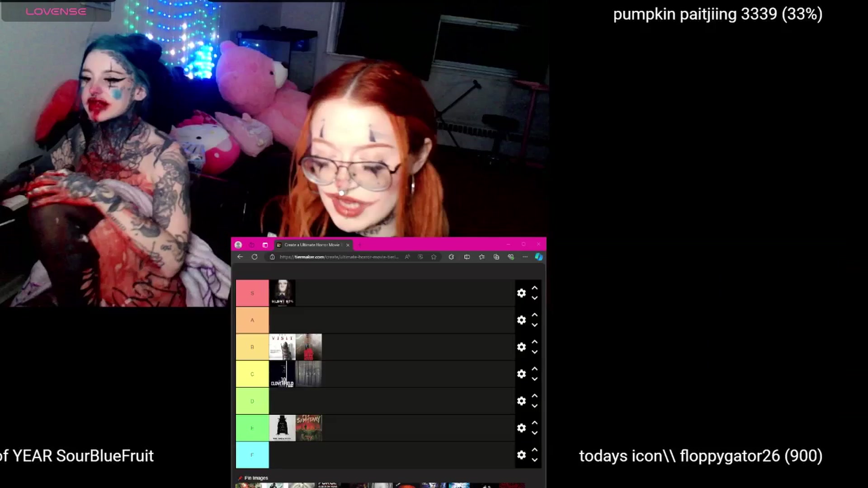Screen dimensions: 868x488
Task: Move the C tier row up
Action: pos(535,368)
